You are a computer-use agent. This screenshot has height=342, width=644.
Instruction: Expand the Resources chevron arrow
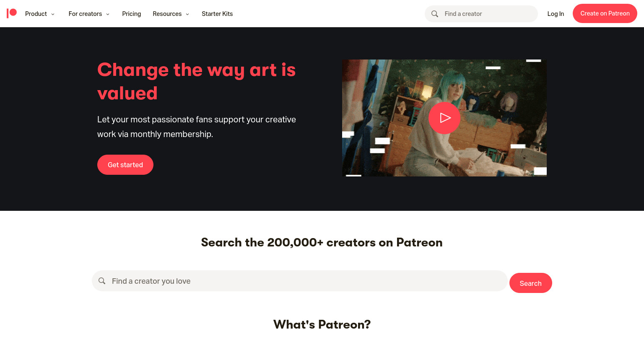click(187, 14)
